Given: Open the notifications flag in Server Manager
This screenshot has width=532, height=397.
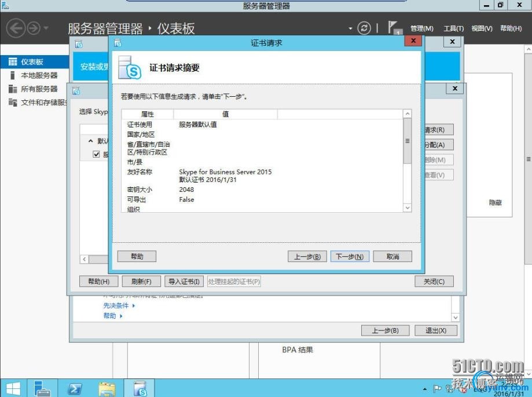Looking at the screenshot, I should (395, 27).
